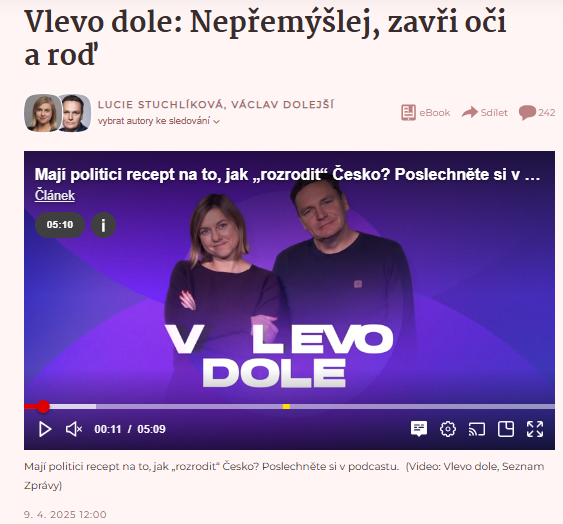Open author Václav Dolejší's name
The width and height of the screenshot is (563, 524).
click(x=282, y=105)
